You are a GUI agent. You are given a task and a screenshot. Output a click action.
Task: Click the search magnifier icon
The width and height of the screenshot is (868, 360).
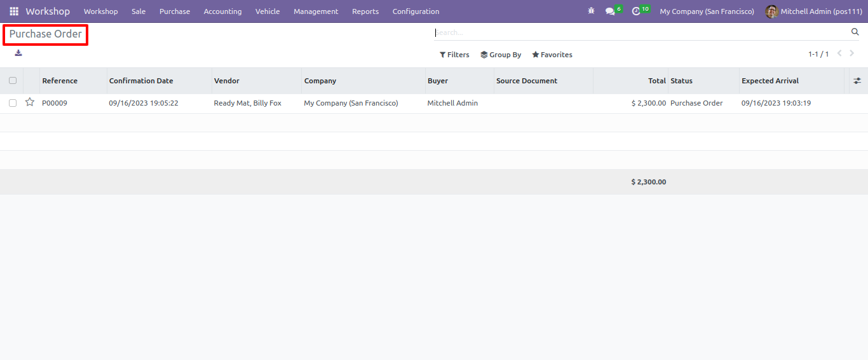[855, 32]
